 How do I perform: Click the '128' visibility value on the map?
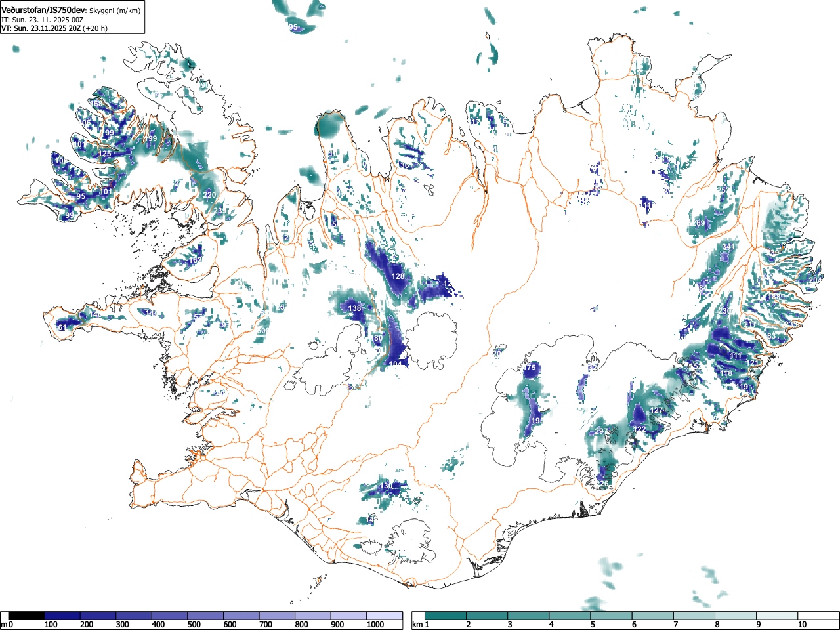tap(398, 276)
